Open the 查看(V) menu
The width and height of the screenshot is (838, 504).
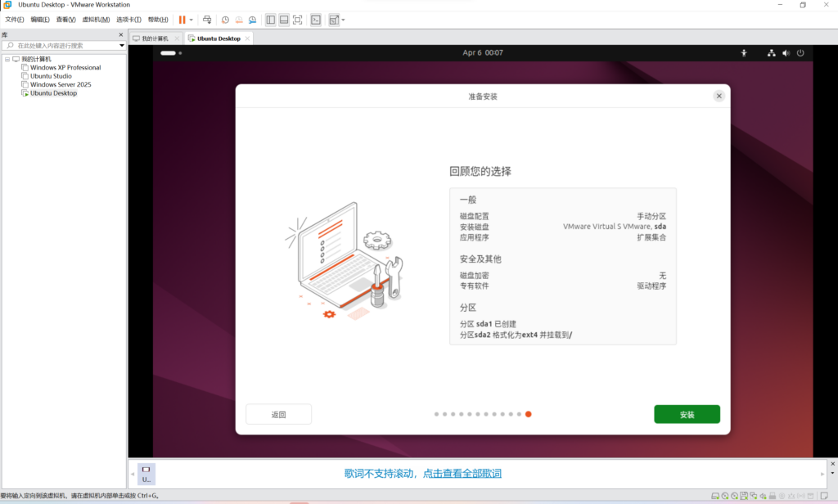click(65, 20)
